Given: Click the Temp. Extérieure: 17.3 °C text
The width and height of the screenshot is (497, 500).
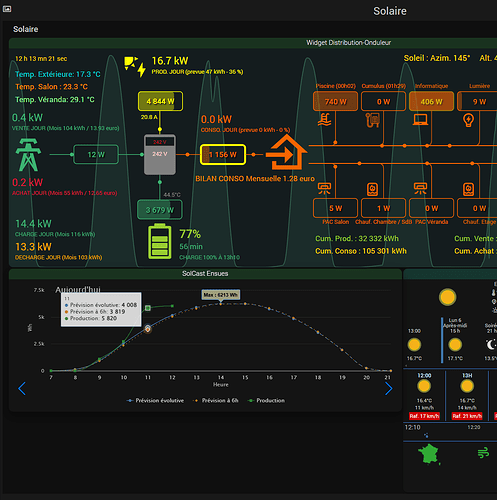Looking at the screenshot, I should [58, 74].
